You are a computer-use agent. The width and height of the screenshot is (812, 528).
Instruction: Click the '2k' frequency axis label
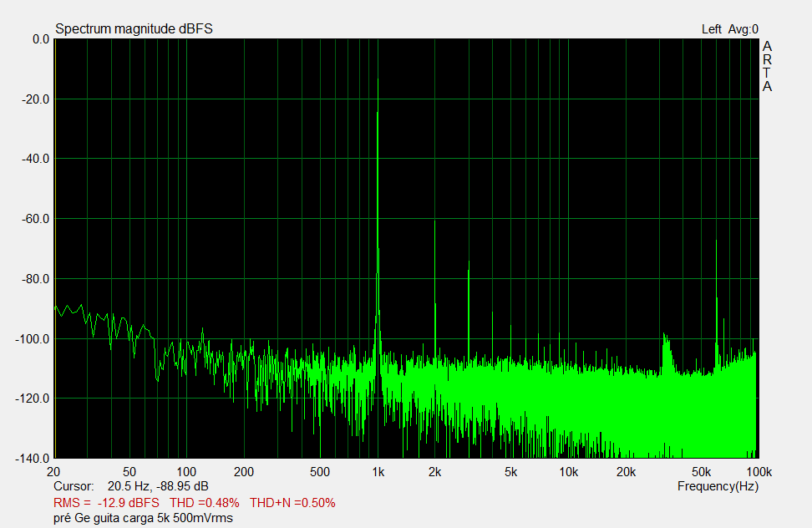[435, 472]
